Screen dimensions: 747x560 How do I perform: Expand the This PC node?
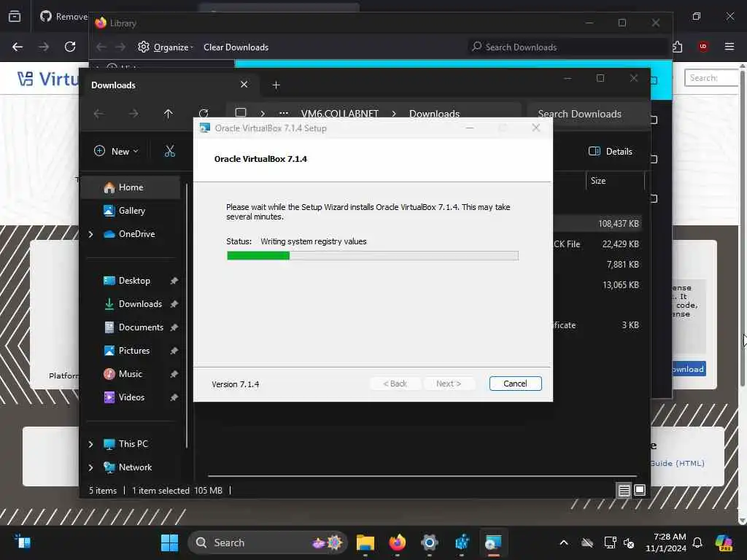pyautogui.click(x=90, y=444)
